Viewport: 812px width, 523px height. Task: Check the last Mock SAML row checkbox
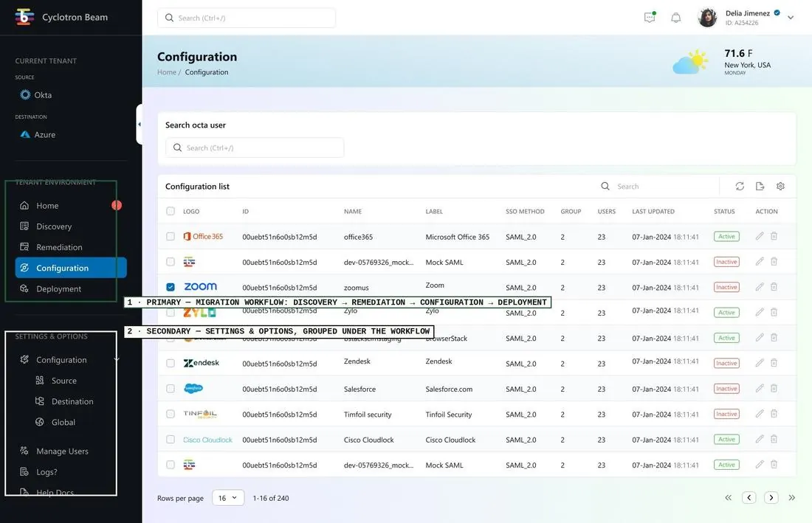(171, 465)
